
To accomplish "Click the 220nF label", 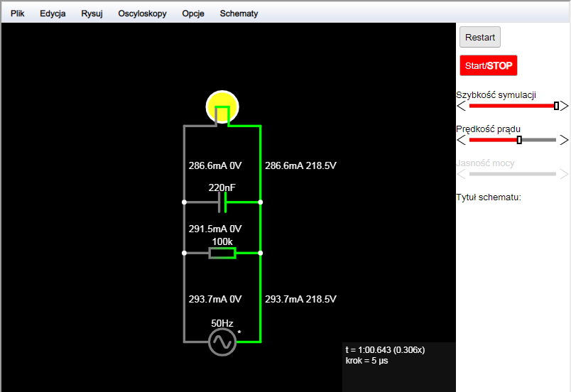I will coord(222,187).
